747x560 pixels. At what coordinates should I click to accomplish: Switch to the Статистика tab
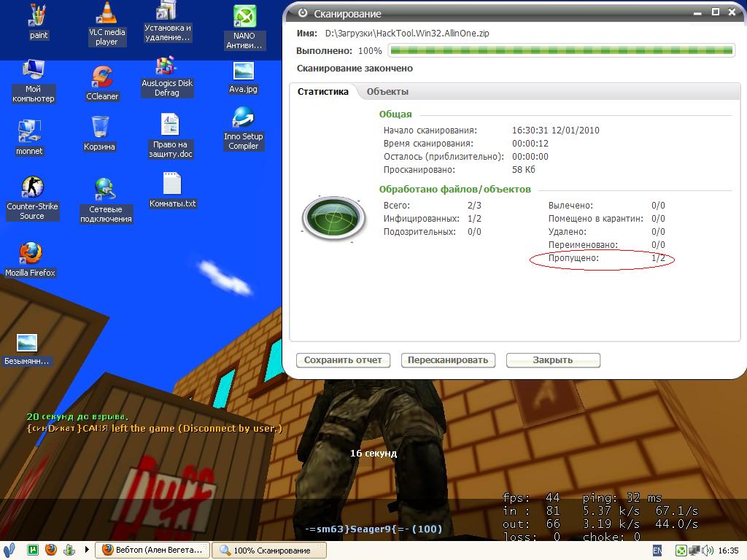pyautogui.click(x=323, y=92)
